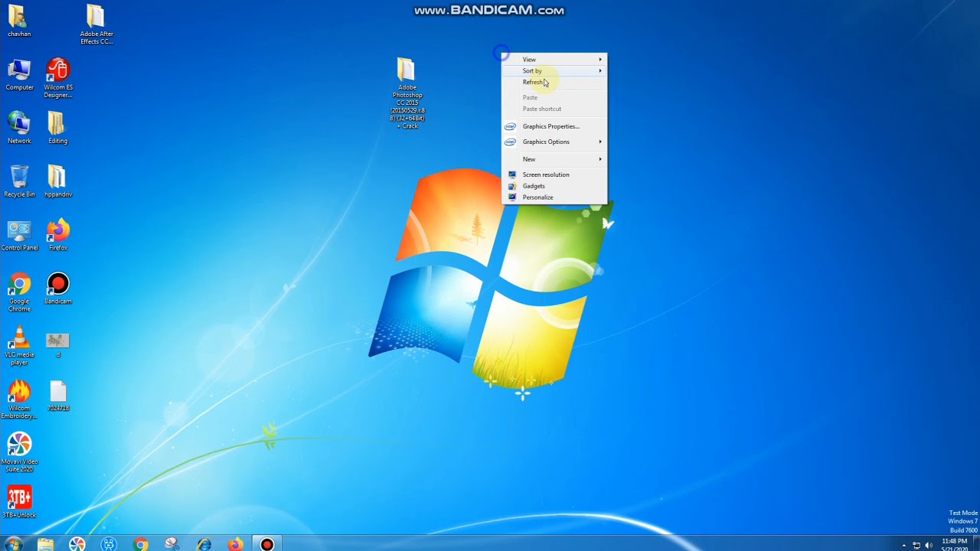The height and width of the screenshot is (551, 980).
Task: Open the scissors Snipping Tool taskbar icon
Action: pos(171,544)
